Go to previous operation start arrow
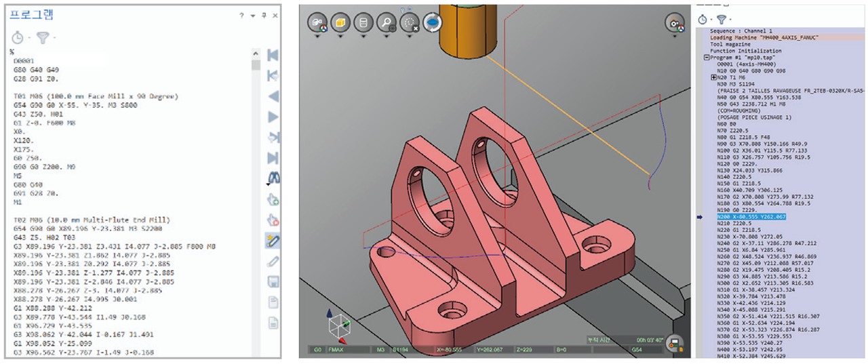 pyautogui.click(x=273, y=76)
